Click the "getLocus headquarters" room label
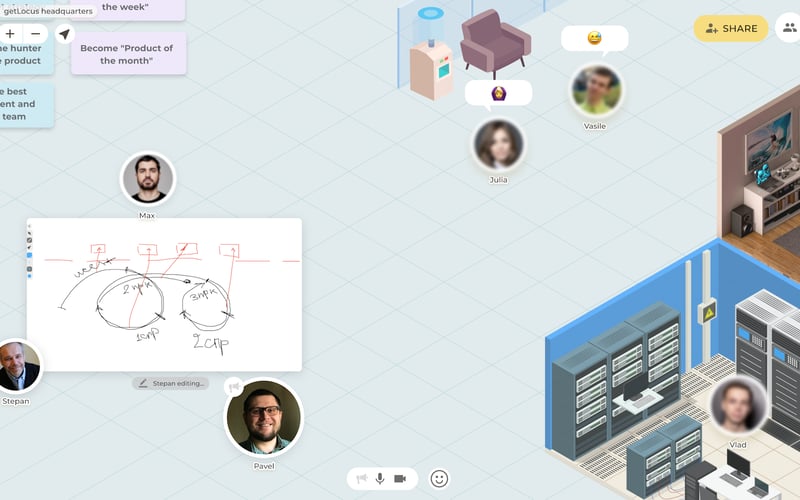The width and height of the screenshot is (800, 500). click(x=48, y=11)
